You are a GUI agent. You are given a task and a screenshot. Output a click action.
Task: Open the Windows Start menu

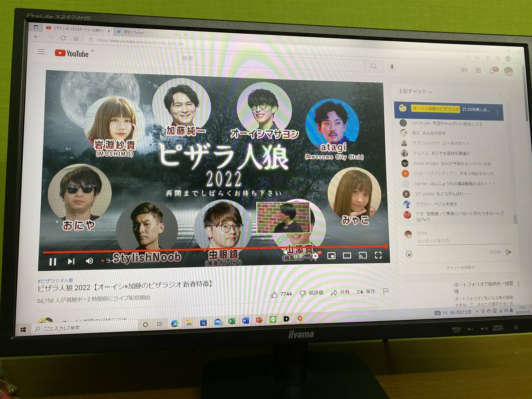pos(23,329)
